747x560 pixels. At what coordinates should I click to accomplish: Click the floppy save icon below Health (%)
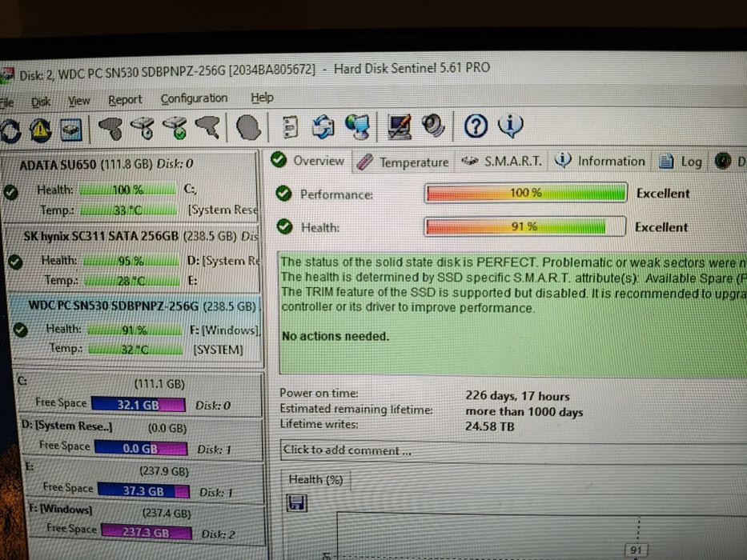click(297, 503)
